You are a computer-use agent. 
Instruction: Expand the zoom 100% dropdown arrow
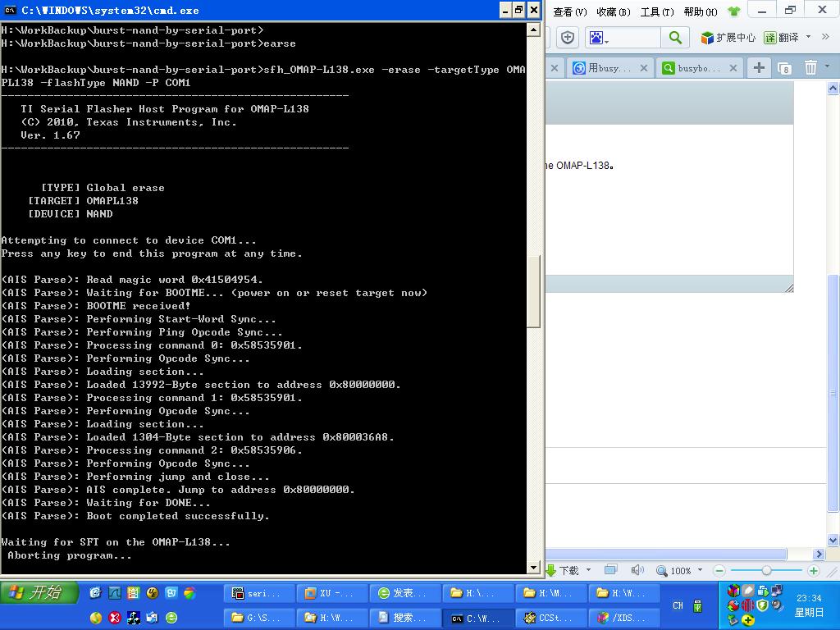tap(700, 569)
